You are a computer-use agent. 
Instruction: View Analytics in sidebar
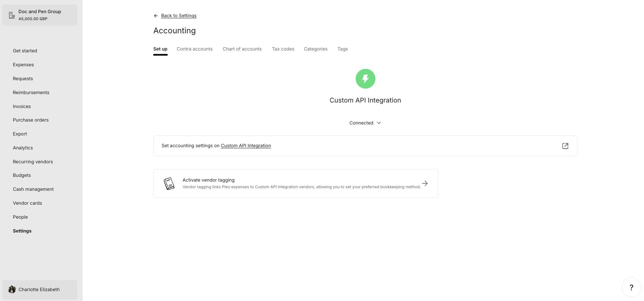point(23,148)
